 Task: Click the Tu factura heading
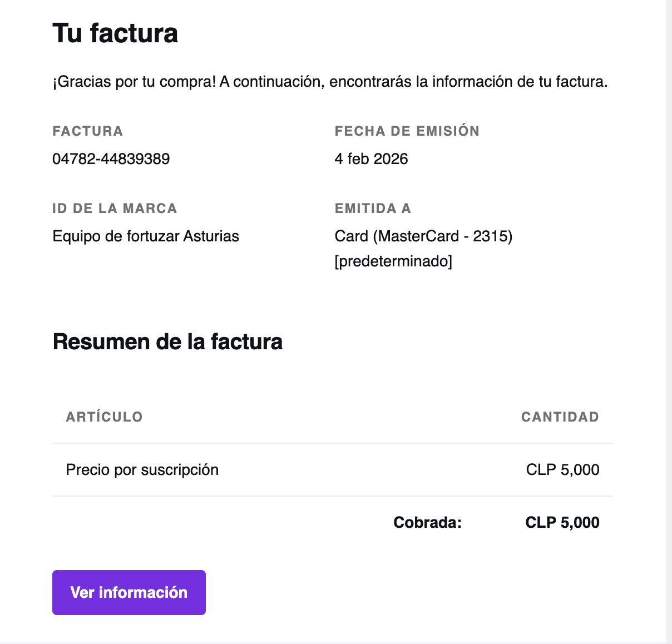(115, 33)
